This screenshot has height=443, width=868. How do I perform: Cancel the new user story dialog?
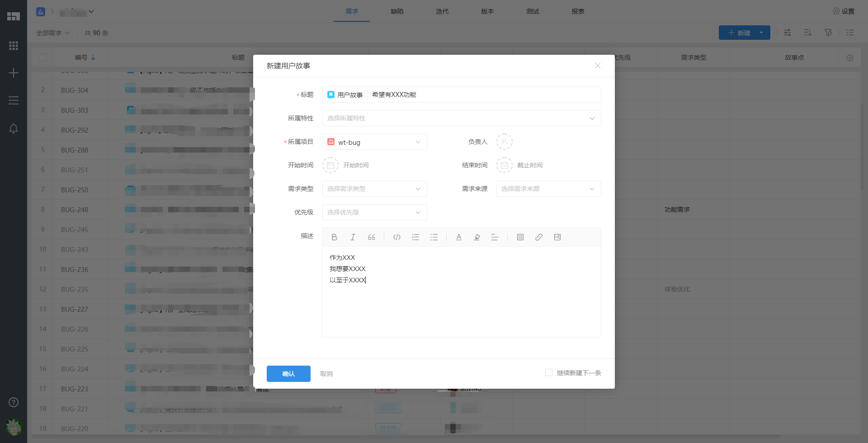326,374
